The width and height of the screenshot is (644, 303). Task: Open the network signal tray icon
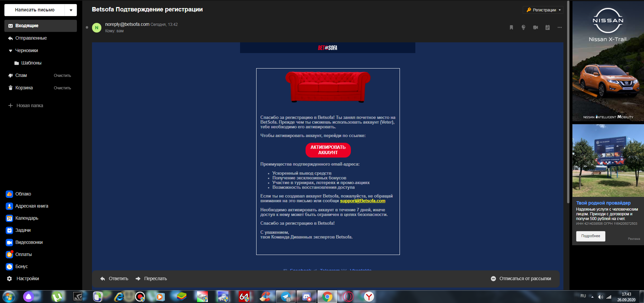tap(609, 297)
